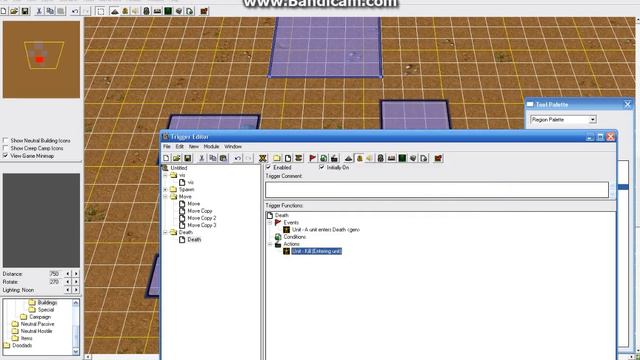Screen dimensions: 640x360
Task: Select Doodads folder in palette tree
Action: pos(22,345)
